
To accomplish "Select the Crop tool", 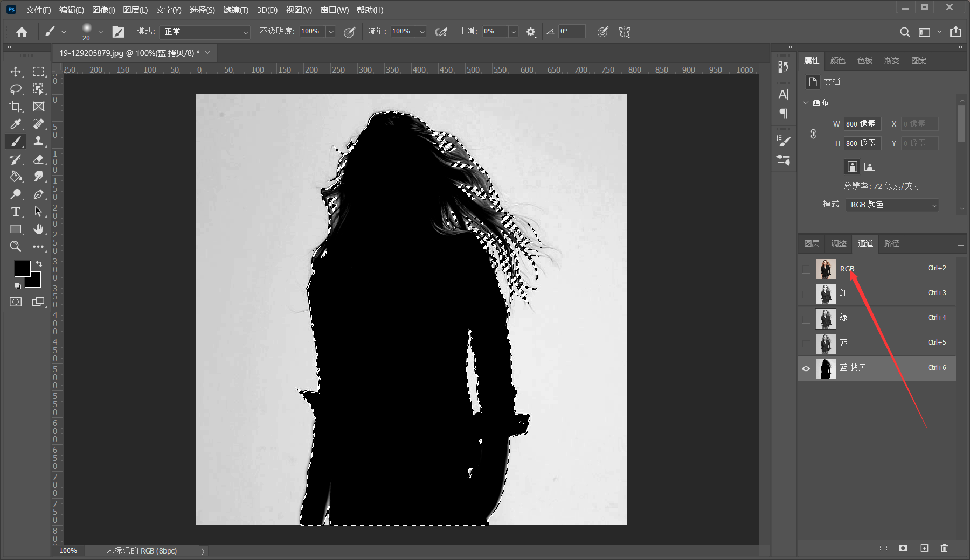I will coord(16,107).
